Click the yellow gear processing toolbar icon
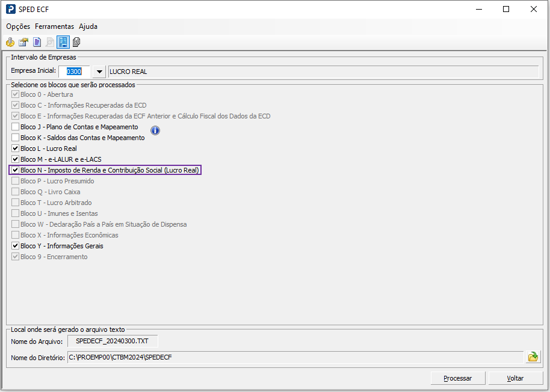Image resolution: width=550 pixels, height=392 pixels. (10, 43)
